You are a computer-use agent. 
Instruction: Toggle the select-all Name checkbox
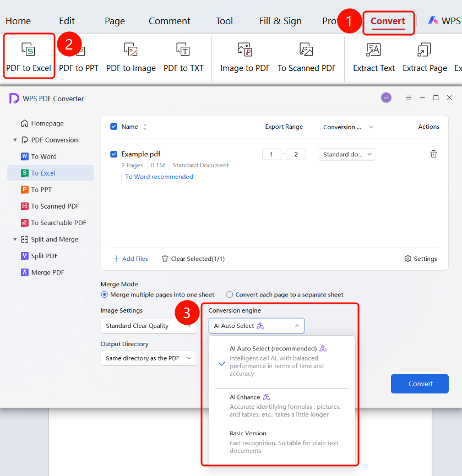point(113,126)
